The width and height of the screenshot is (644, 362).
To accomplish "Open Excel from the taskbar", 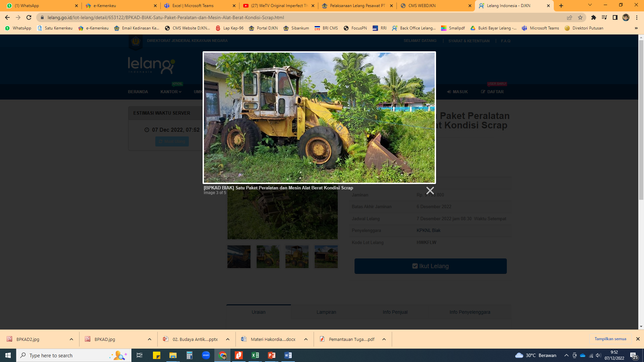I will click(255, 355).
